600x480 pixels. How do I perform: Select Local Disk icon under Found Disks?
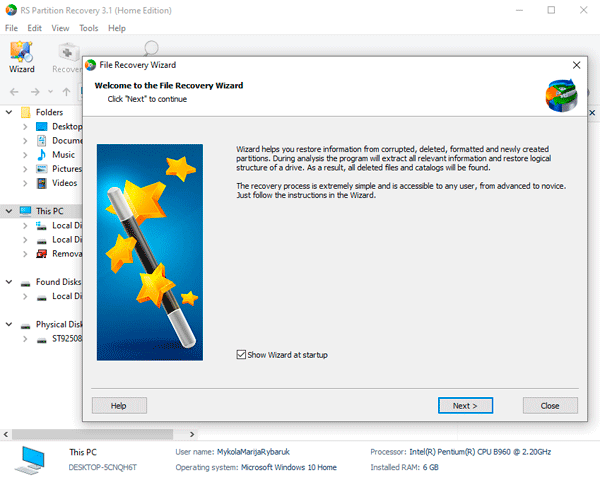[41, 297]
